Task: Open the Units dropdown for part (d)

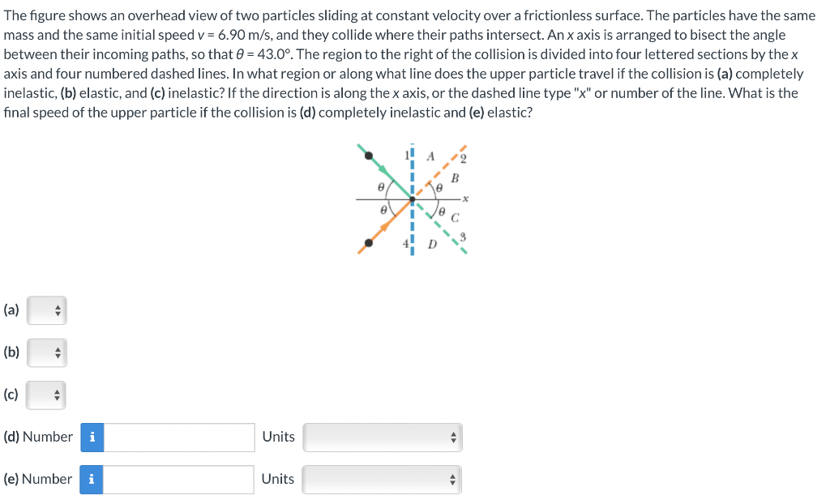Action: point(381,437)
